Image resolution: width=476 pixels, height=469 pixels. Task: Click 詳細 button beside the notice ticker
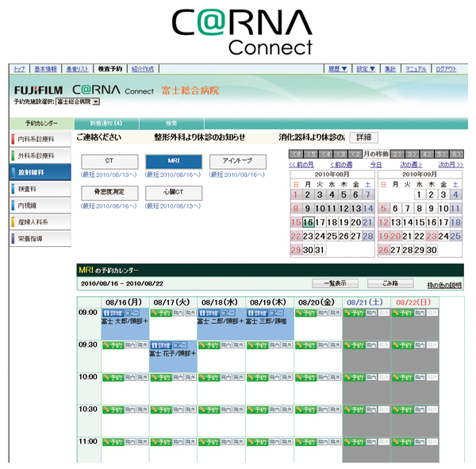pyautogui.click(x=363, y=137)
